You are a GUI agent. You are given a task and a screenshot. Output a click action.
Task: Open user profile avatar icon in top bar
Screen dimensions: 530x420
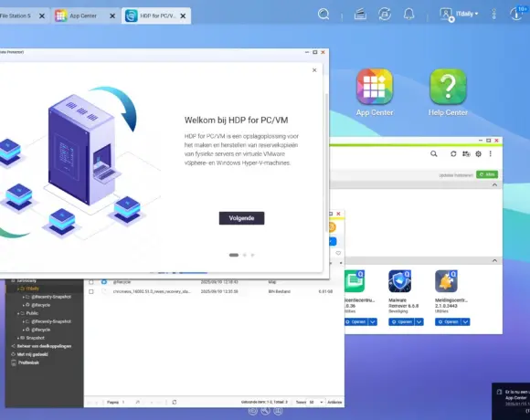pyautogui.click(x=446, y=15)
